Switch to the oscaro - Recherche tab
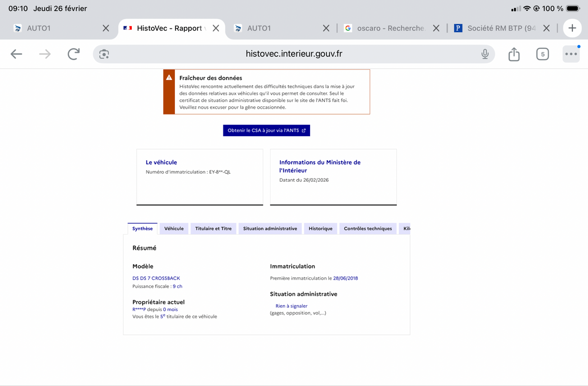The height and width of the screenshot is (386, 588). coord(387,28)
